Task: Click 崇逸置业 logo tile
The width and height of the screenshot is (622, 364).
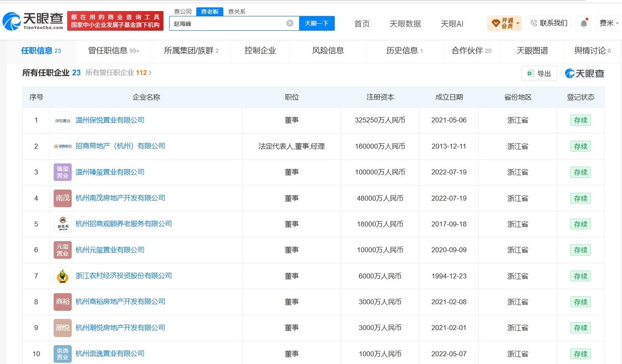Action: click(62, 353)
